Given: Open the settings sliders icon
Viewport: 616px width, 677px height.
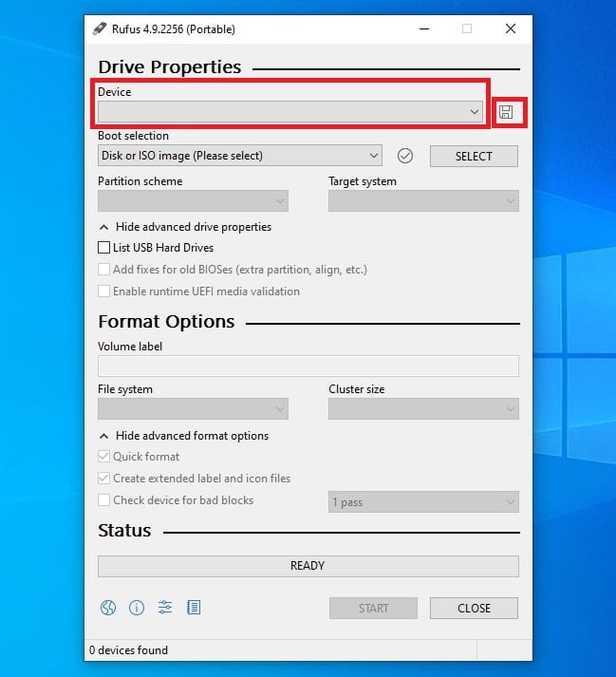Looking at the screenshot, I should [165, 608].
